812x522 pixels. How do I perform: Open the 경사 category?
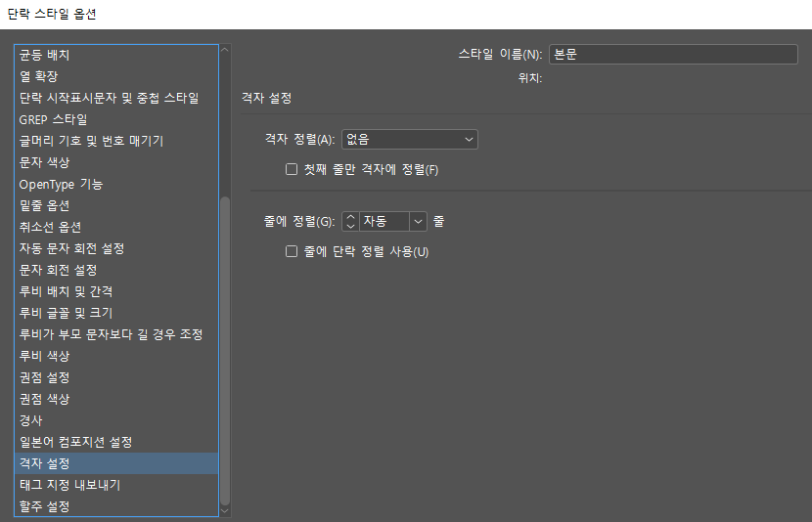coord(116,420)
